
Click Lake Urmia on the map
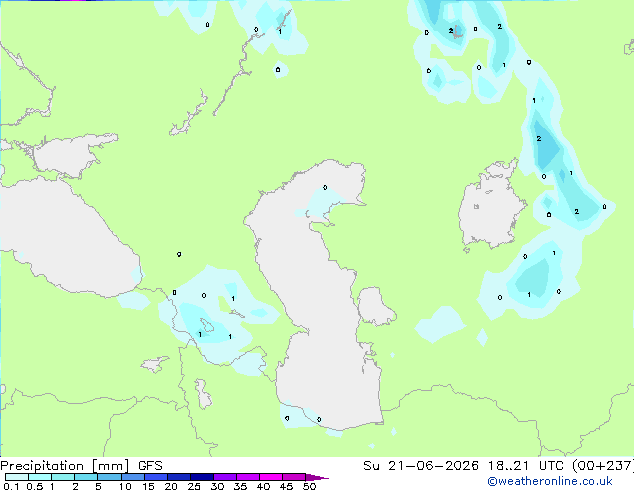(x=203, y=394)
